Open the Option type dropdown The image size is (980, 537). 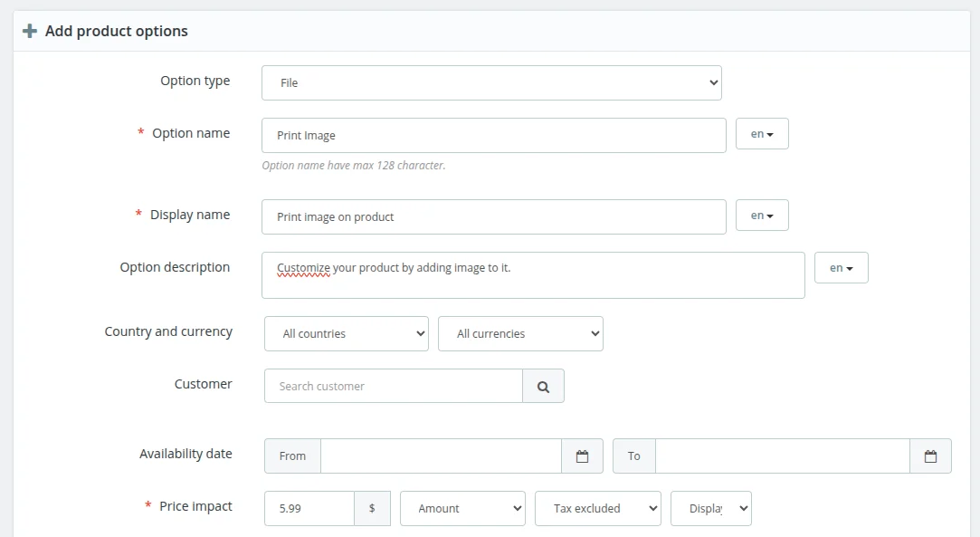coord(490,82)
